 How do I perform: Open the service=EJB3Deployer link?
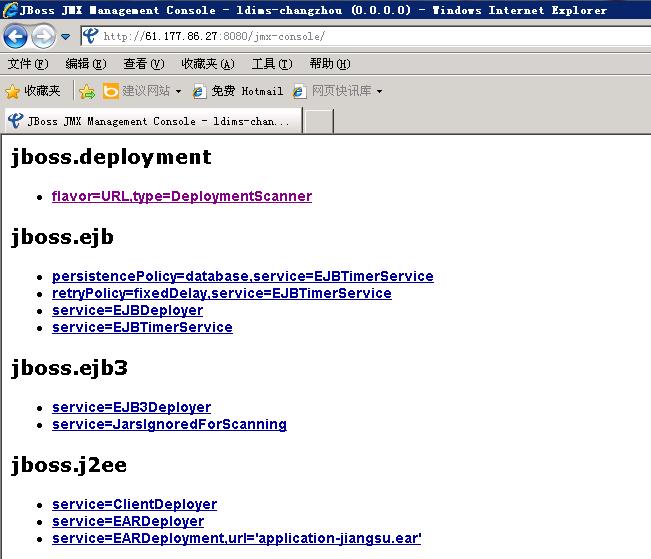click(x=132, y=407)
